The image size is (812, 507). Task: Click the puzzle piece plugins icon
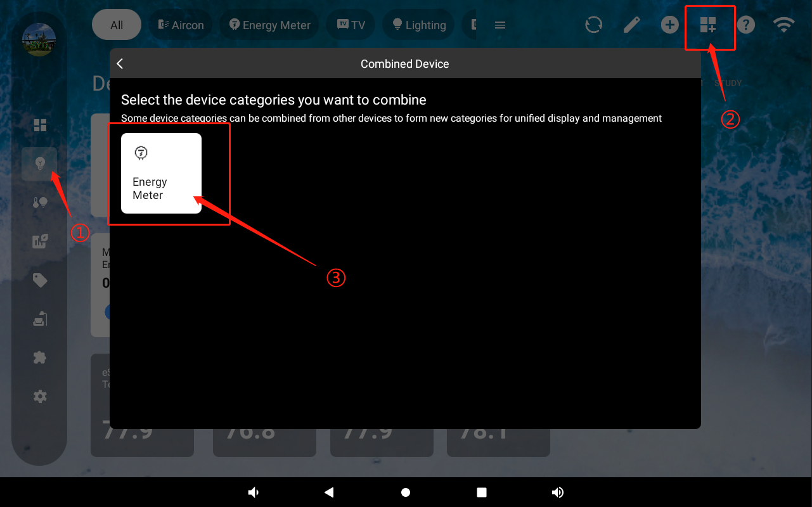pos(40,357)
